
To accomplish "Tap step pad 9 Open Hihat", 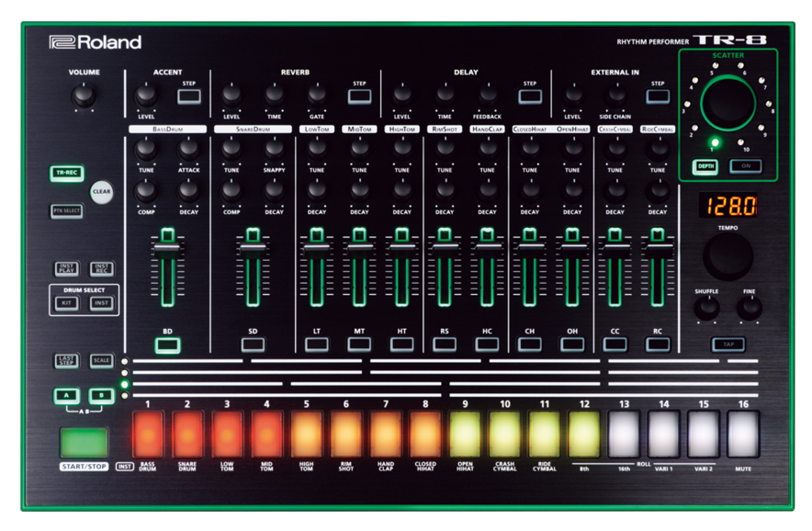I will click(465, 435).
